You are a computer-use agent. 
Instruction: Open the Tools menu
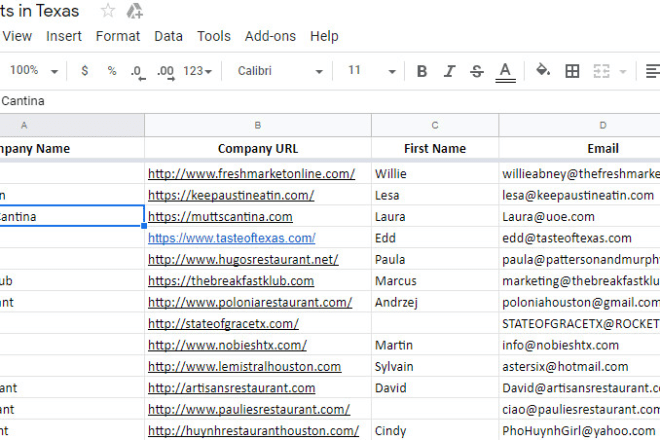click(214, 36)
